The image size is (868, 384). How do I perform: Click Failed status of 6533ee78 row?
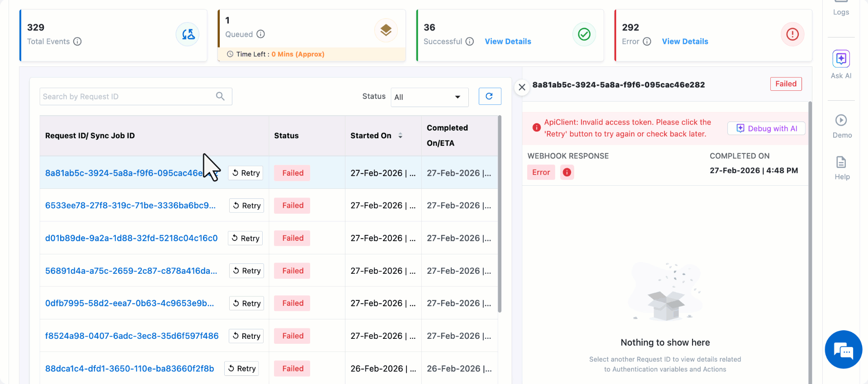pyautogui.click(x=292, y=206)
